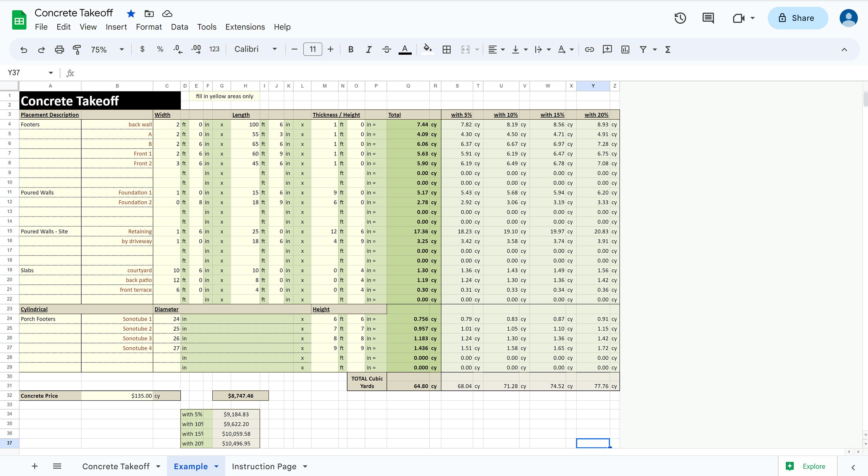868x476 pixels.
Task: Insert a link using the toolbar icon
Action: [x=589, y=49]
